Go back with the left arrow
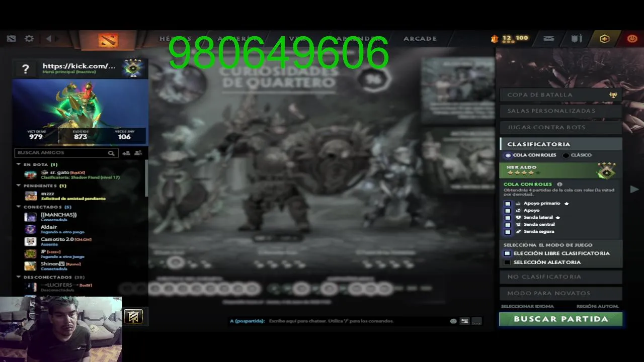Screen dimensions: 644x362 pos(49,39)
